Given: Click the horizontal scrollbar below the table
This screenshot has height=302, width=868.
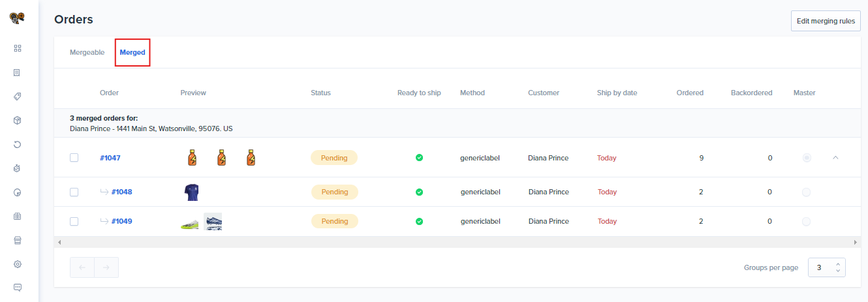Looking at the screenshot, I should (457, 242).
